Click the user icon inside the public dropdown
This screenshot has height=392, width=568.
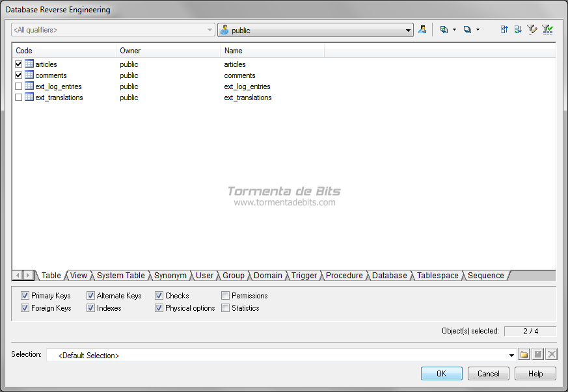(x=224, y=30)
